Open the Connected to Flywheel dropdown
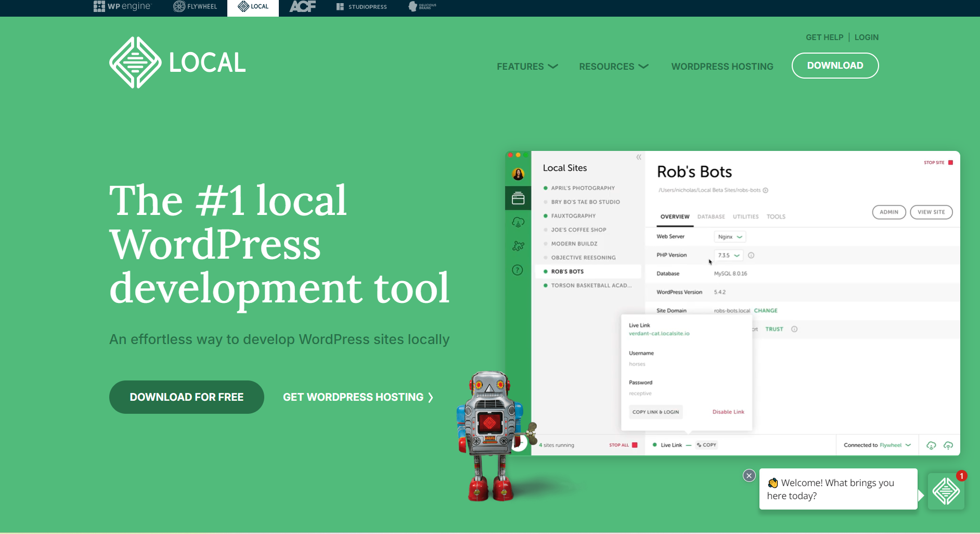980x534 pixels. click(877, 445)
